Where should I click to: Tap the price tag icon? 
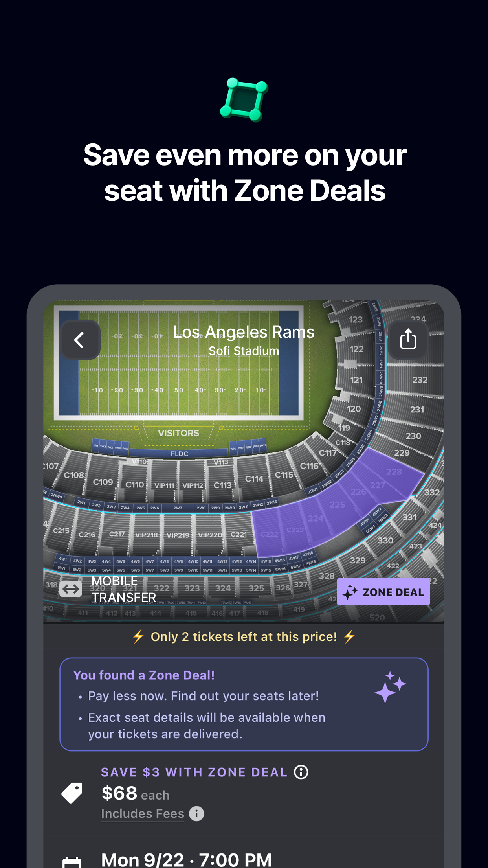(72, 793)
